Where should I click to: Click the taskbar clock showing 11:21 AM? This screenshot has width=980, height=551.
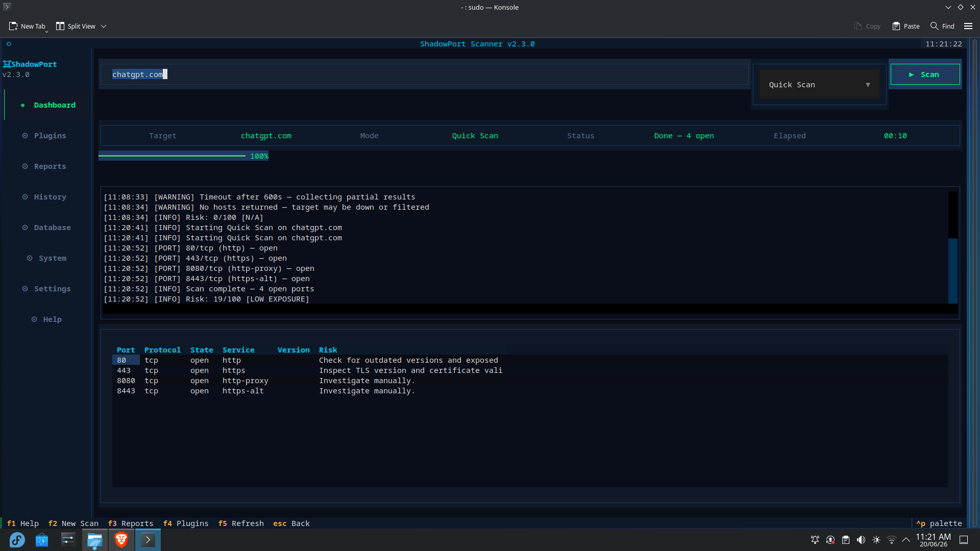pyautogui.click(x=934, y=540)
